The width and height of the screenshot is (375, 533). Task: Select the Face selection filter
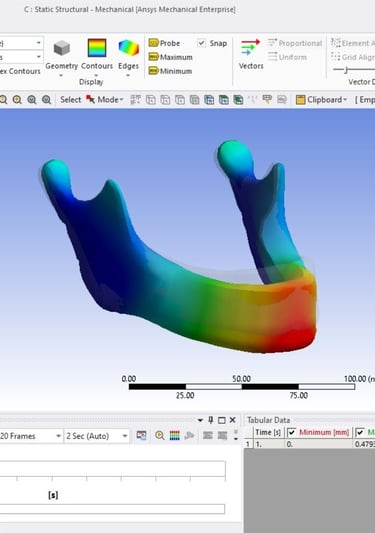coord(180,100)
